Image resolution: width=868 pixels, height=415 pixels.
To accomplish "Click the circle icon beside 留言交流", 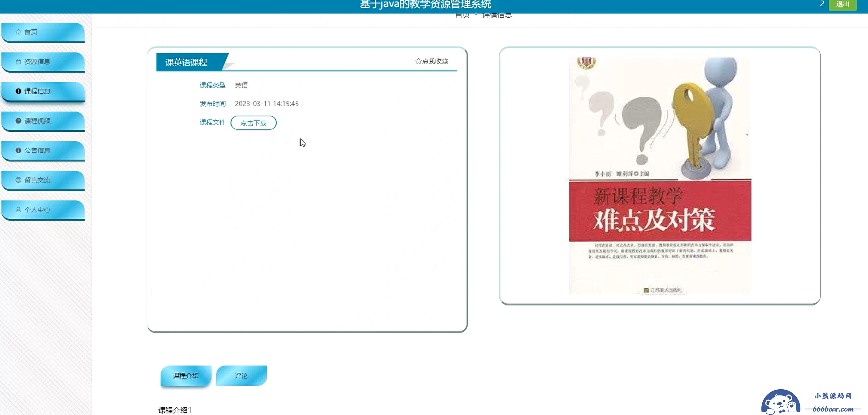I will [x=18, y=180].
